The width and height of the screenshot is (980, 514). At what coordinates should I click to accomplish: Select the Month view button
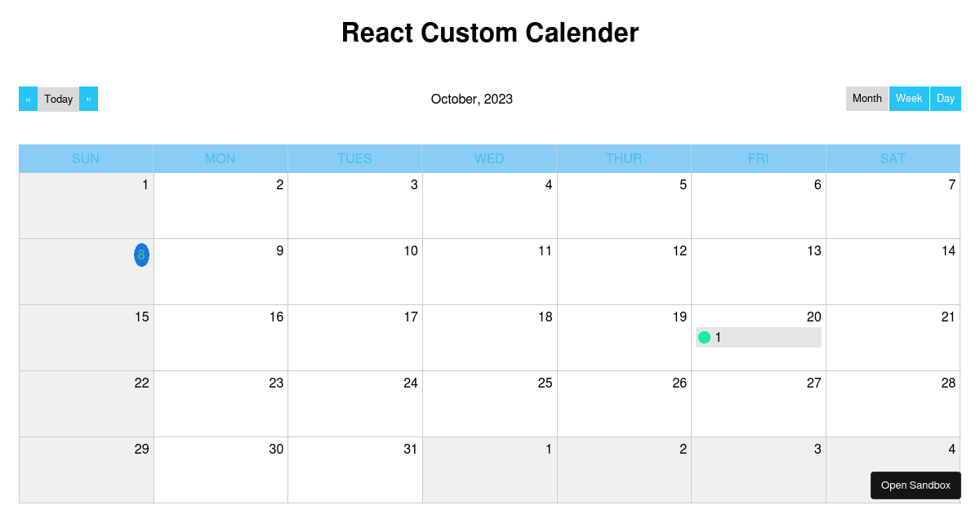(x=866, y=98)
